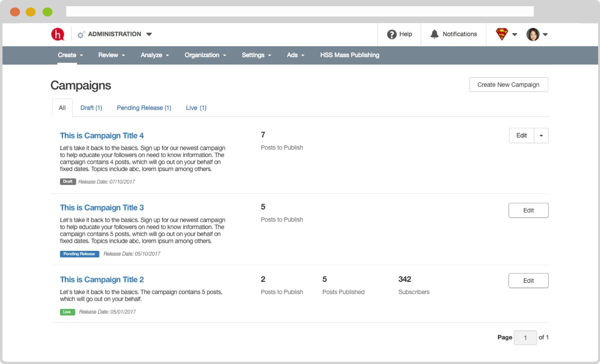Open the Analyze menu

[155, 55]
